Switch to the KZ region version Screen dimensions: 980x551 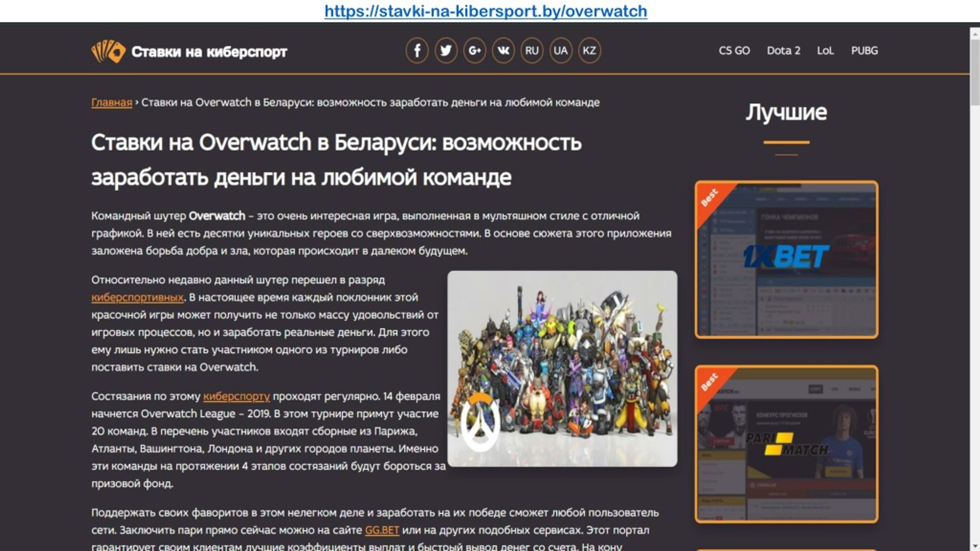pos(589,51)
